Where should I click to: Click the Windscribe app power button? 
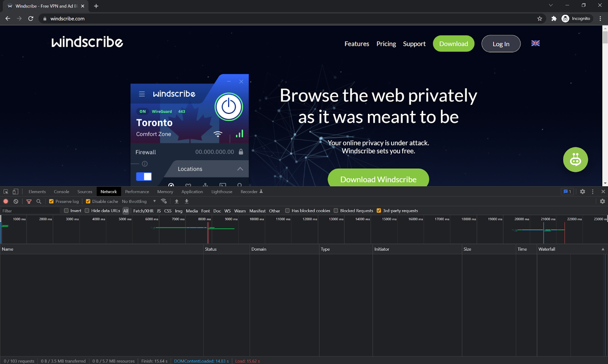pyautogui.click(x=229, y=107)
